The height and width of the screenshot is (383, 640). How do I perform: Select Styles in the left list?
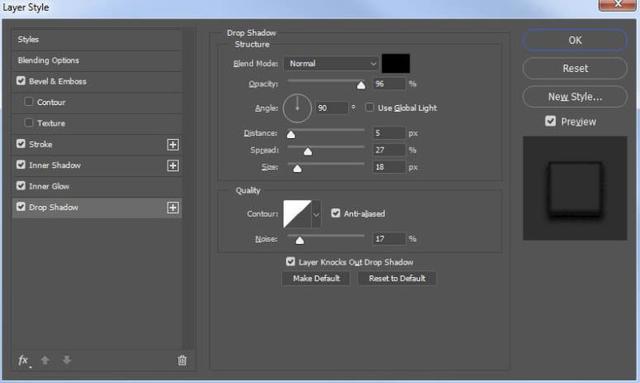[97, 40]
